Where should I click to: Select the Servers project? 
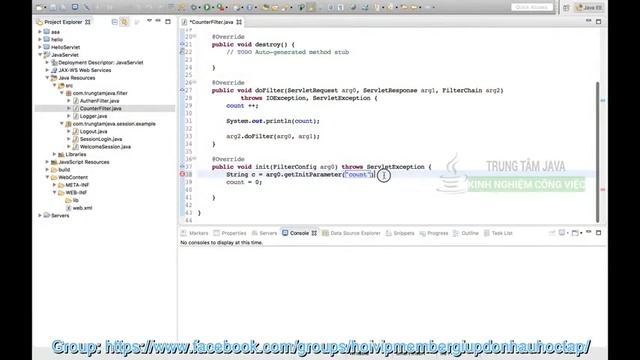pyautogui.click(x=60, y=216)
